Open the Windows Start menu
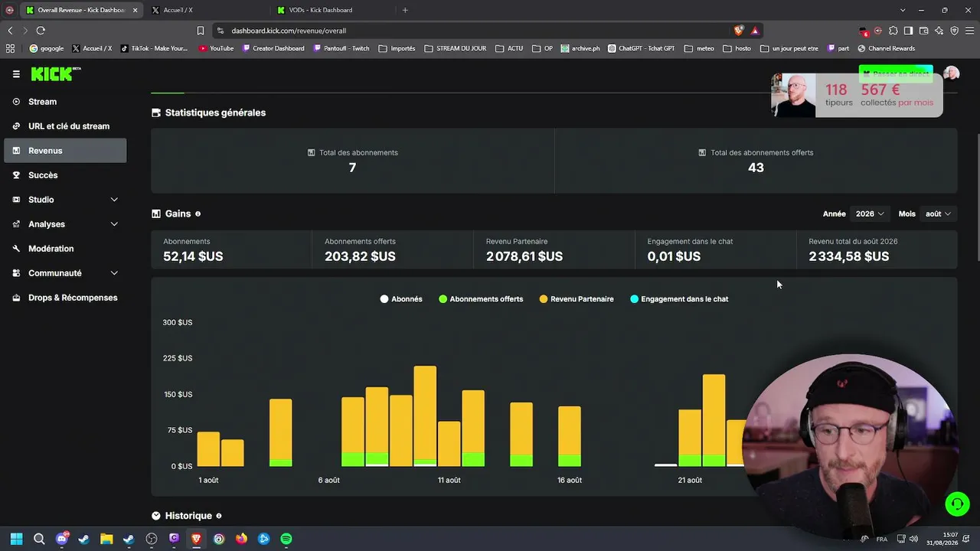The width and height of the screenshot is (980, 551). pyautogui.click(x=16, y=539)
